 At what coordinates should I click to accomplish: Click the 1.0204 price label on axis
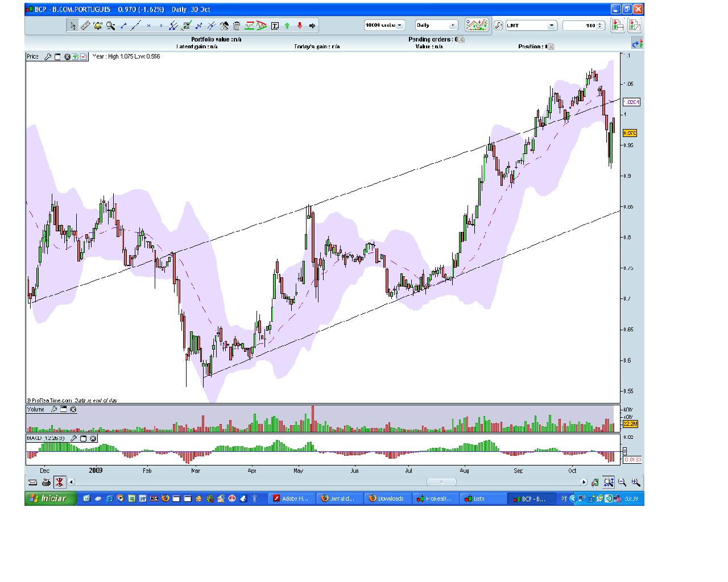point(631,102)
